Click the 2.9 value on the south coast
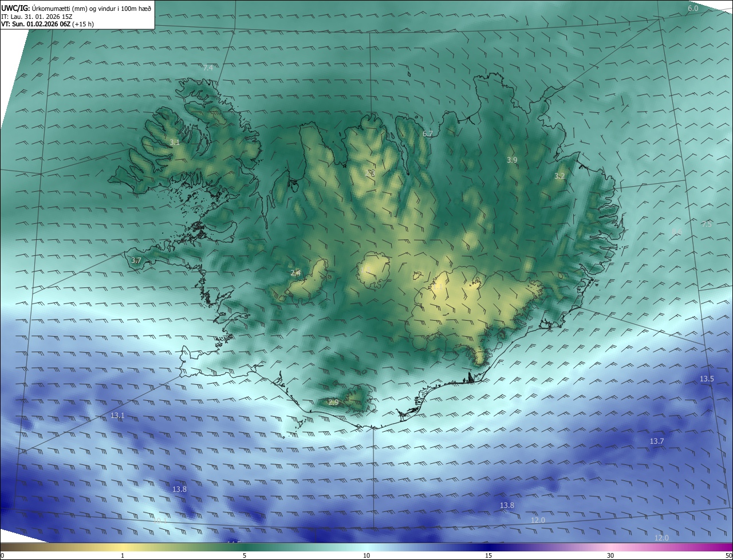Viewport: 733px width, 560px height. pyautogui.click(x=333, y=403)
